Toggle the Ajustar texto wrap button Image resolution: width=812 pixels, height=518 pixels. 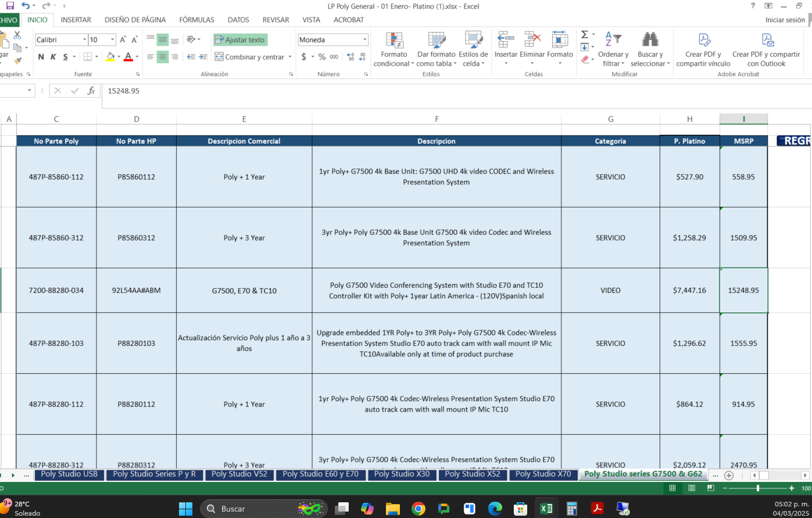240,40
